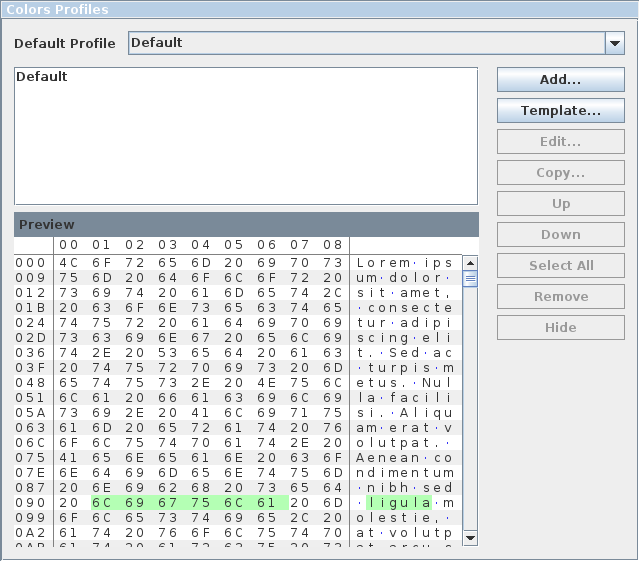Click the Select All button

(560, 266)
